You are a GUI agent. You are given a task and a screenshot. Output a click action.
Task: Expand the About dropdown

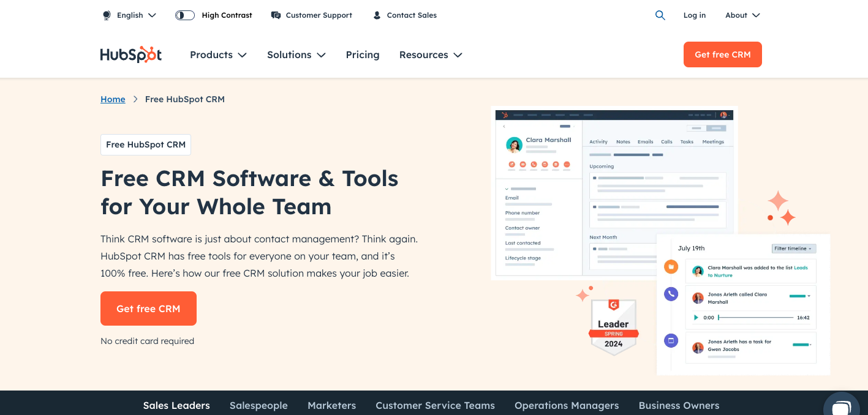point(742,15)
